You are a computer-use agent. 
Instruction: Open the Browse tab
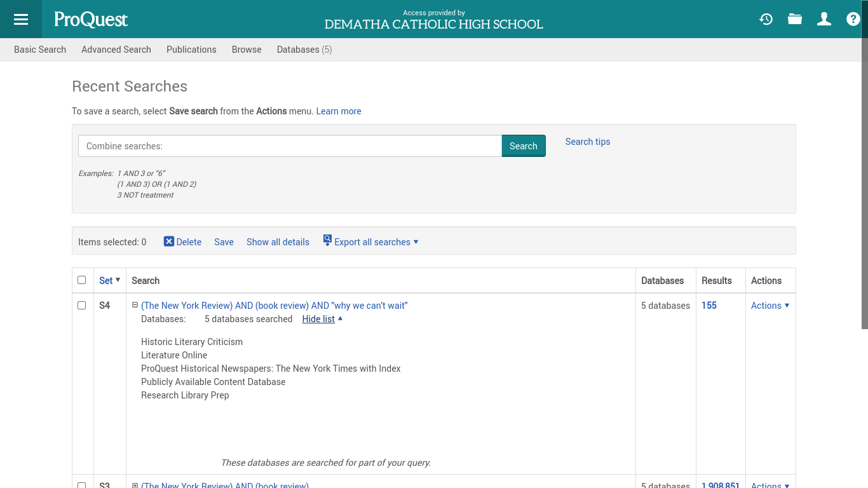247,50
